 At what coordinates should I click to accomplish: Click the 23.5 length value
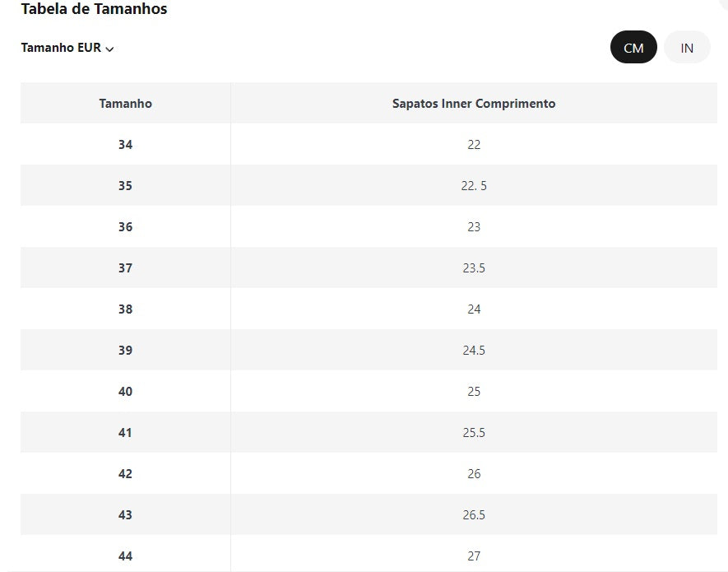pos(474,268)
